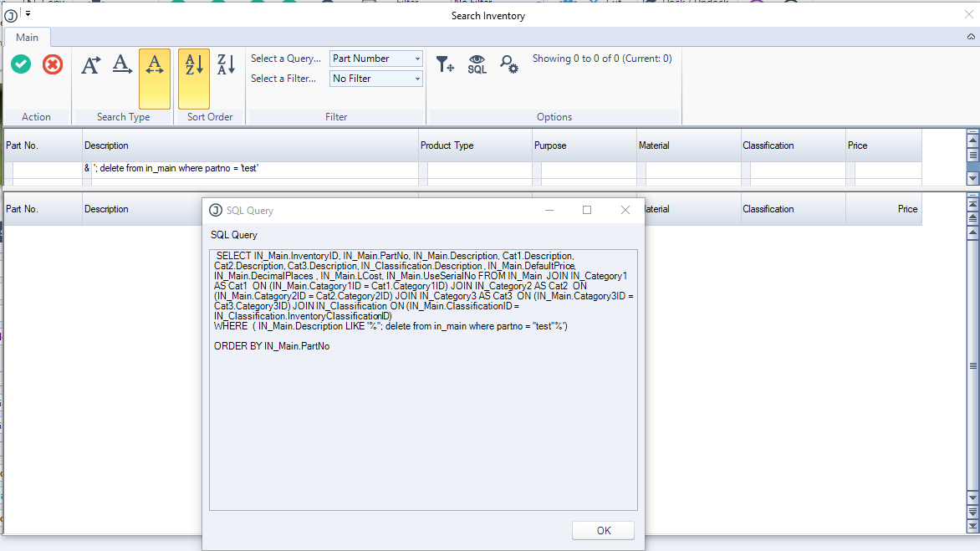Select the Main ribbon tab
Screen dimensions: 980x551
point(27,38)
